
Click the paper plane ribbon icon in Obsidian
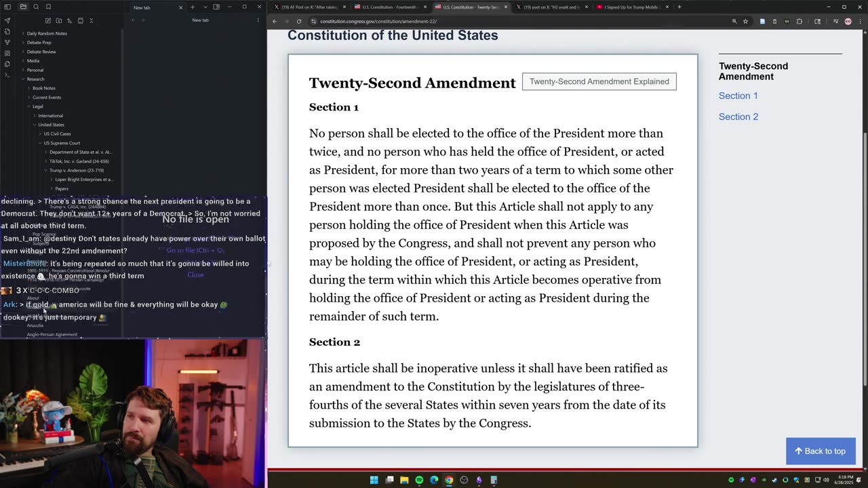(7, 20)
